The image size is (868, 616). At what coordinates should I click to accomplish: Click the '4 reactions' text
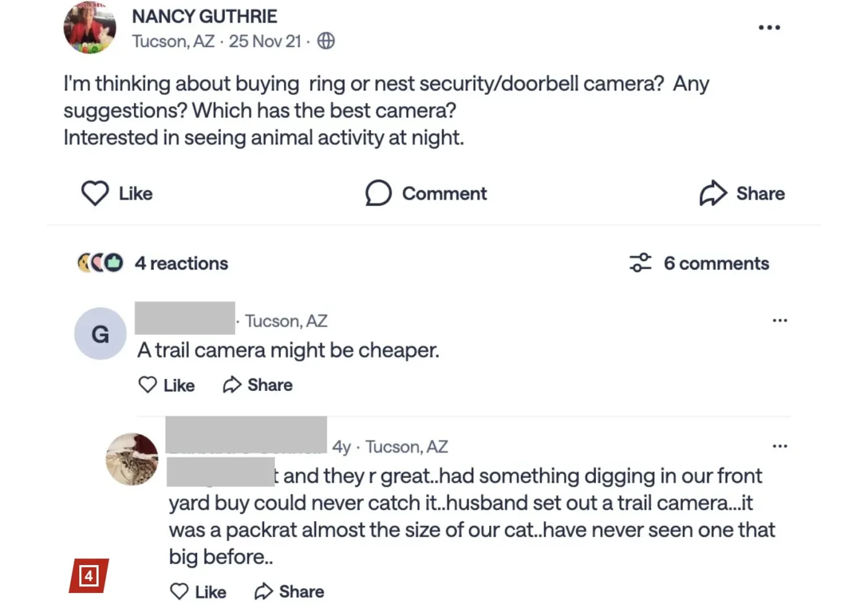pyautogui.click(x=182, y=264)
